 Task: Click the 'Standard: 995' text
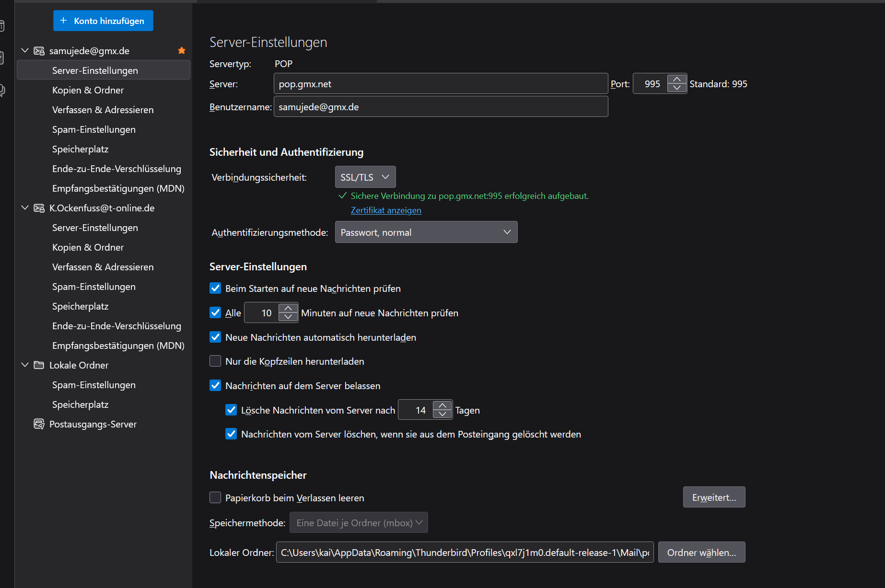[718, 84]
